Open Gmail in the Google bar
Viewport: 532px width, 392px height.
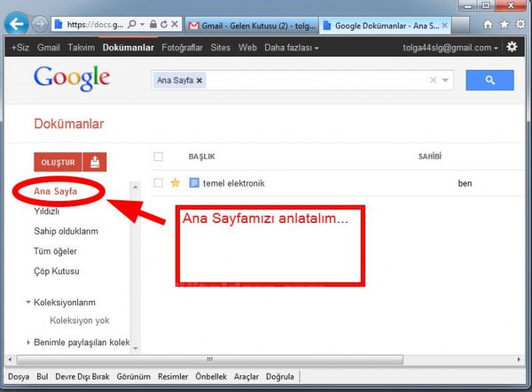coord(49,47)
